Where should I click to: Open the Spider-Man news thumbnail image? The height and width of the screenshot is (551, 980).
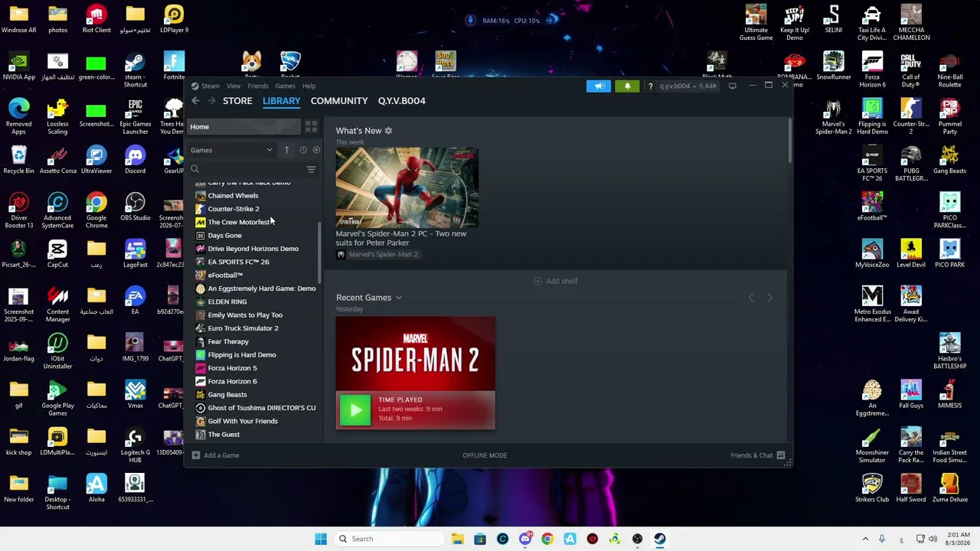pos(407,187)
